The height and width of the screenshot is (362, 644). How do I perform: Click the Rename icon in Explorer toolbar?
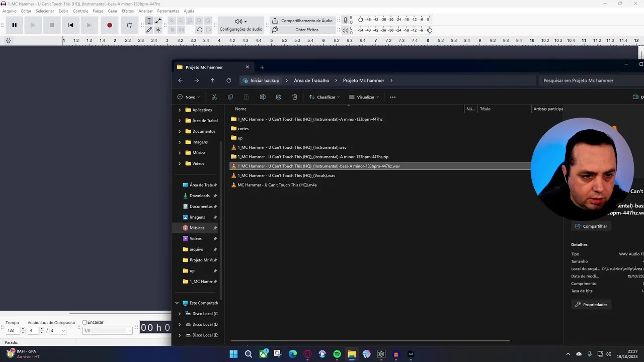pos(262,97)
